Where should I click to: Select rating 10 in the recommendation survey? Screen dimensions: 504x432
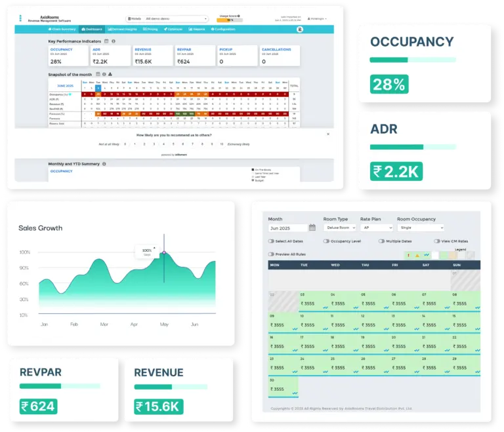222,144
